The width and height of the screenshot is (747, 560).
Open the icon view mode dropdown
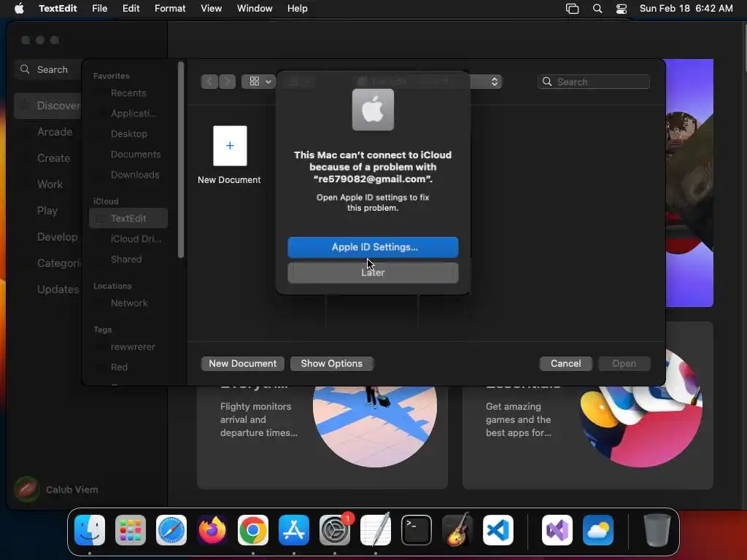tap(258, 82)
